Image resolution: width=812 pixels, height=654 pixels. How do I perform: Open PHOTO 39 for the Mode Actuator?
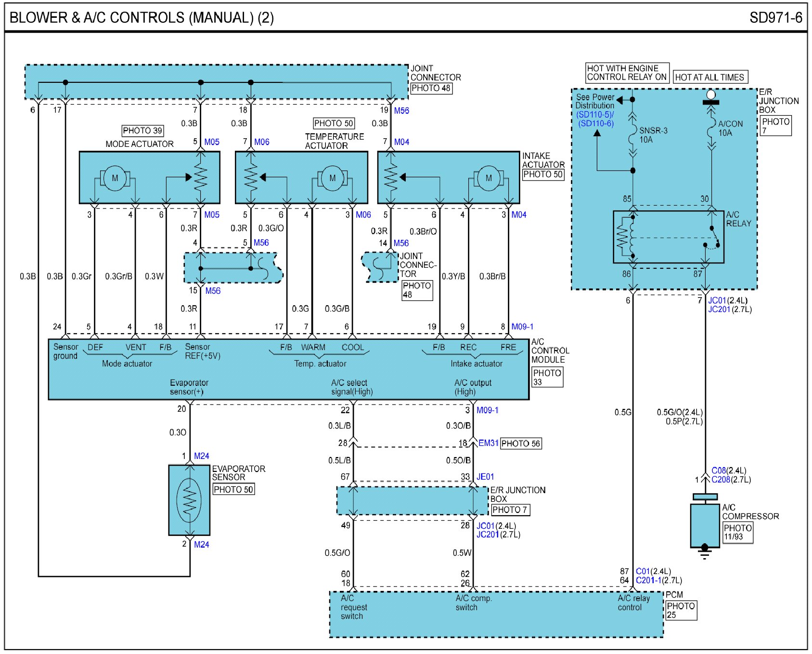pos(142,131)
